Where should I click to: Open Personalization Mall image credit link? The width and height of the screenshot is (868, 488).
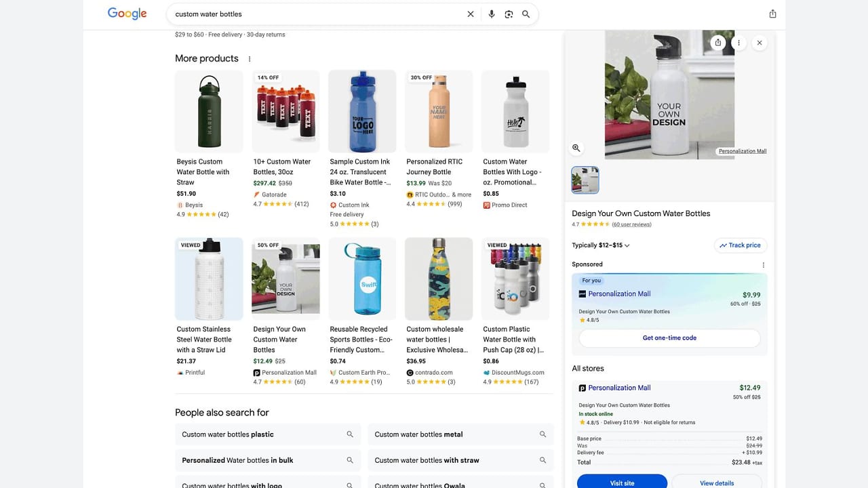[743, 151]
